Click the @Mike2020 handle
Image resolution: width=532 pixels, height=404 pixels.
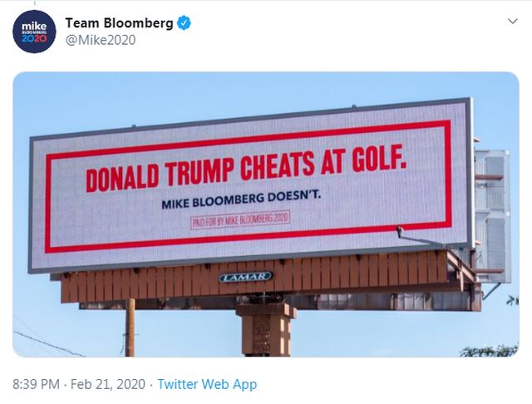point(100,40)
